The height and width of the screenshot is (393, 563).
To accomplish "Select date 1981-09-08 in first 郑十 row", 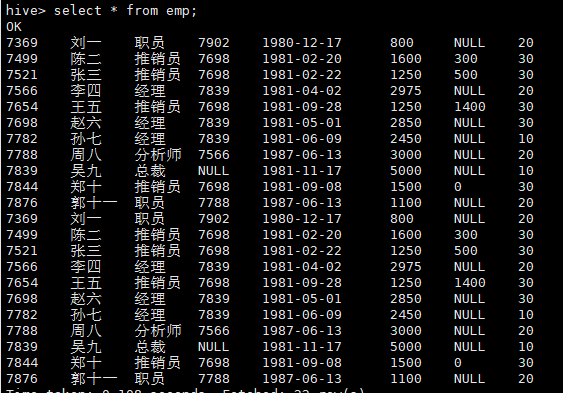I will pos(302,187).
